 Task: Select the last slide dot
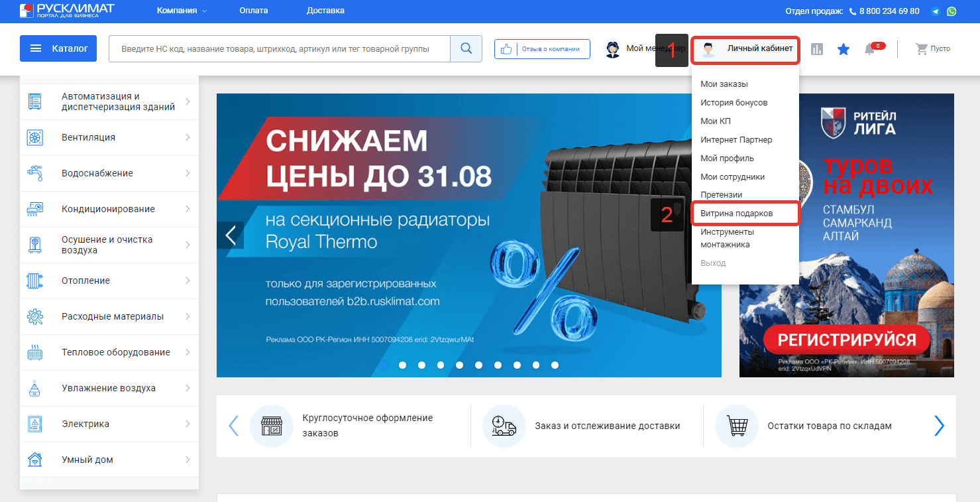555,365
